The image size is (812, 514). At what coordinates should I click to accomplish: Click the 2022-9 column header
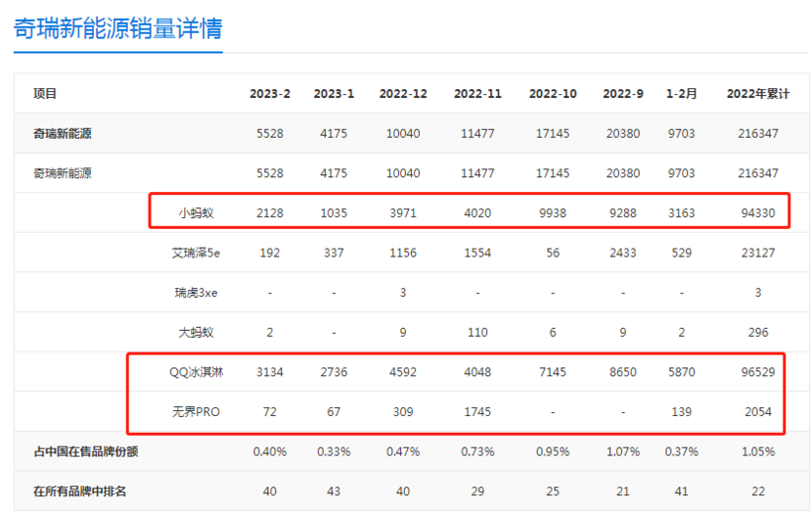point(623,94)
